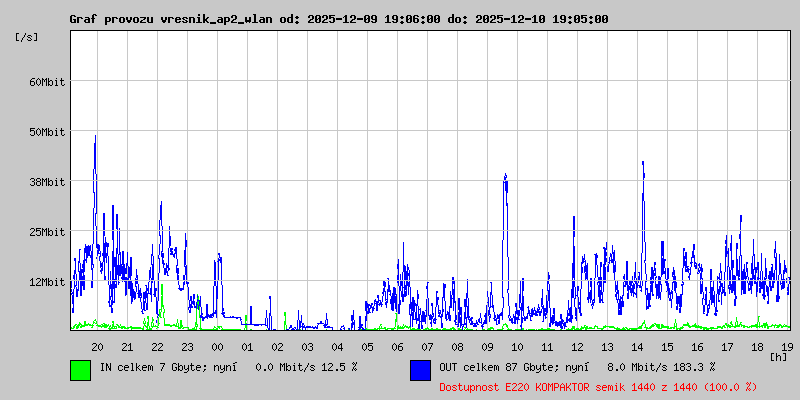Click hour 10 on the time axis
This screenshot has height=400, width=800.
[517, 347]
